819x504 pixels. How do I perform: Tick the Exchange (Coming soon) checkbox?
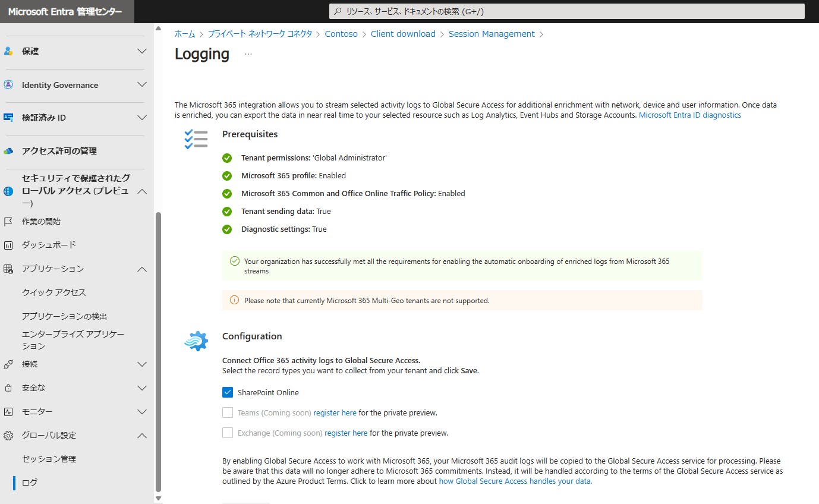228,433
